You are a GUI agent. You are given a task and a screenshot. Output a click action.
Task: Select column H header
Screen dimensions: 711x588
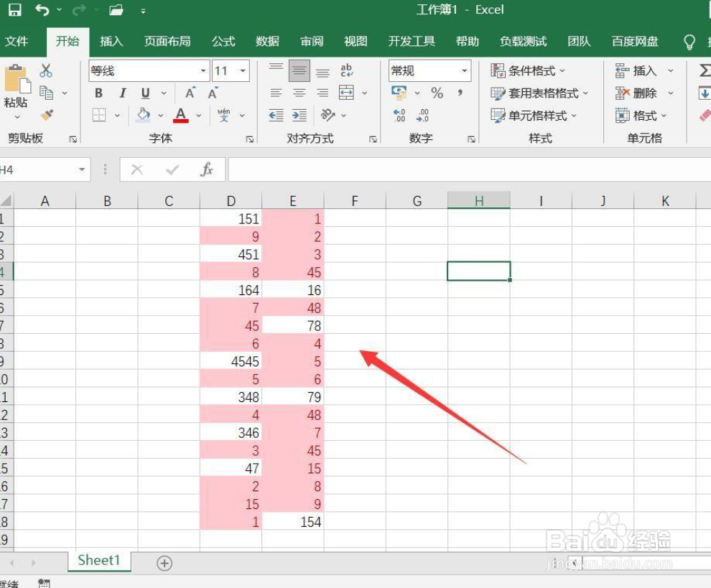click(x=479, y=200)
